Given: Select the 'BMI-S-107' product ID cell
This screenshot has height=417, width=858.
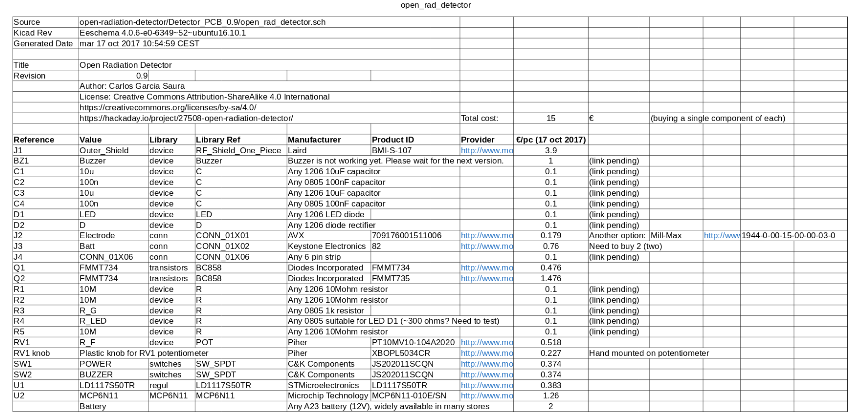Looking at the screenshot, I should [x=415, y=150].
